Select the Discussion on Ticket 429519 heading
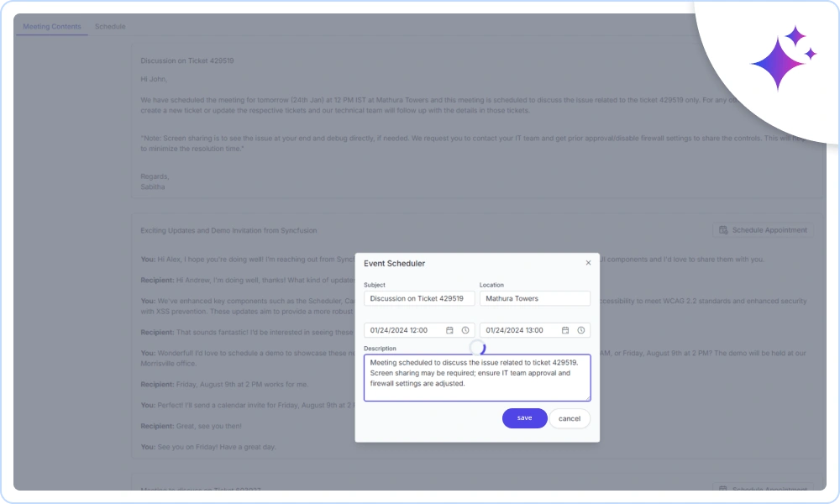Screen dimensions: 840x504 (187, 61)
